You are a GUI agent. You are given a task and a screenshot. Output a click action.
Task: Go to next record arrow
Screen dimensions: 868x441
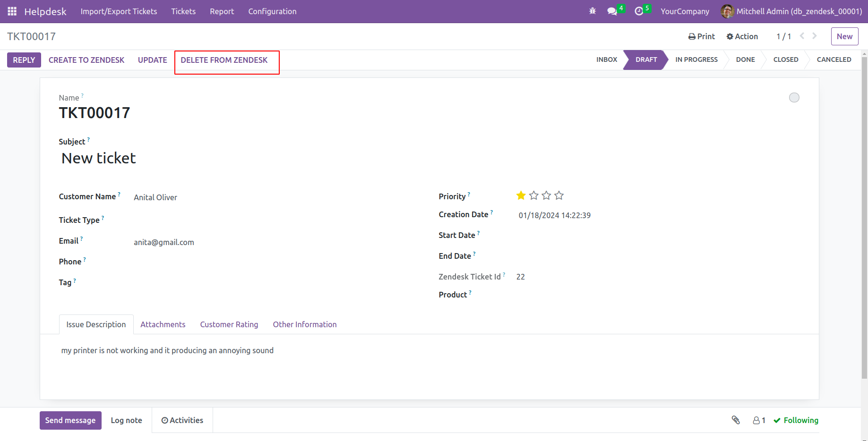[x=815, y=36]
